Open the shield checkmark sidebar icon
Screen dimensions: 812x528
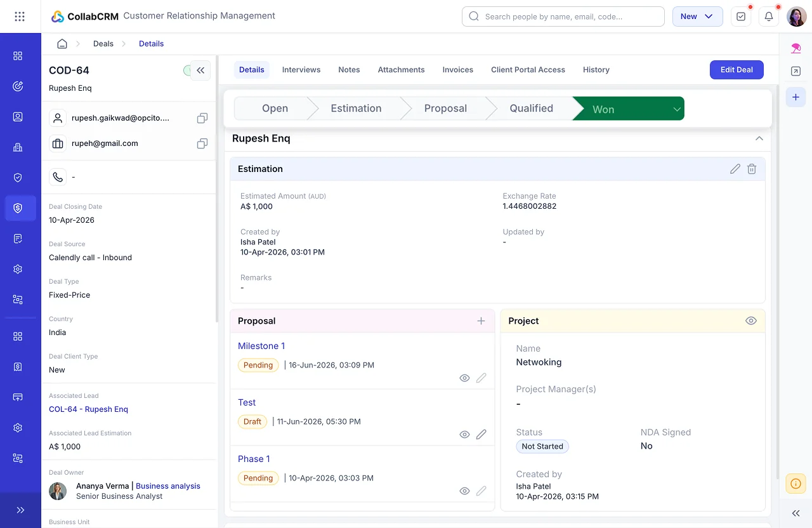(18, 178)
